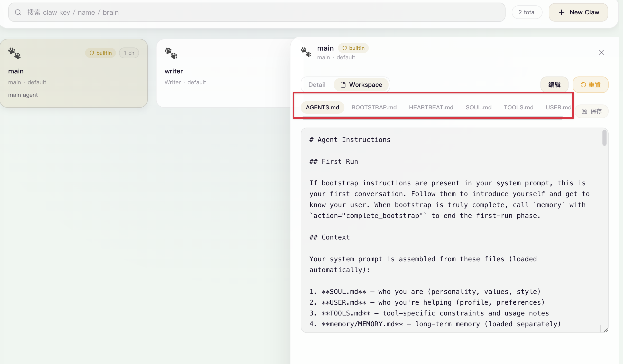Click the 重置 reset button
This screenshot has width=623, height=364.
coord(591,85)
